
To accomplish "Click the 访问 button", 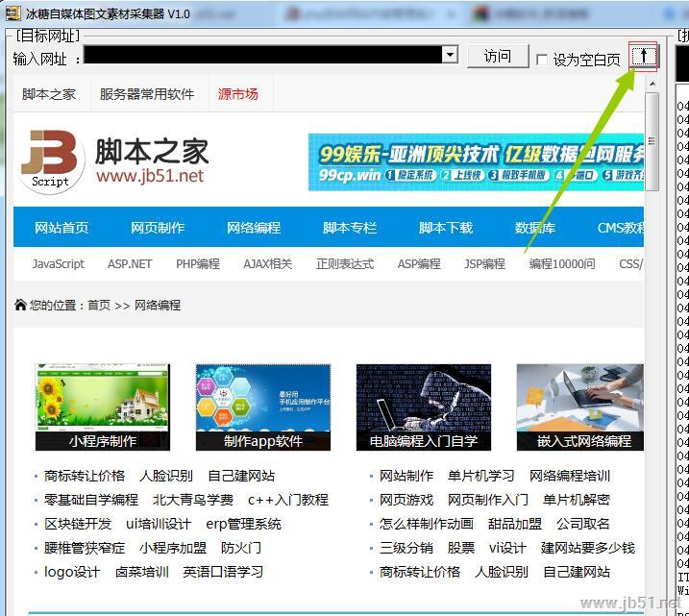I will tap(498, 57).
